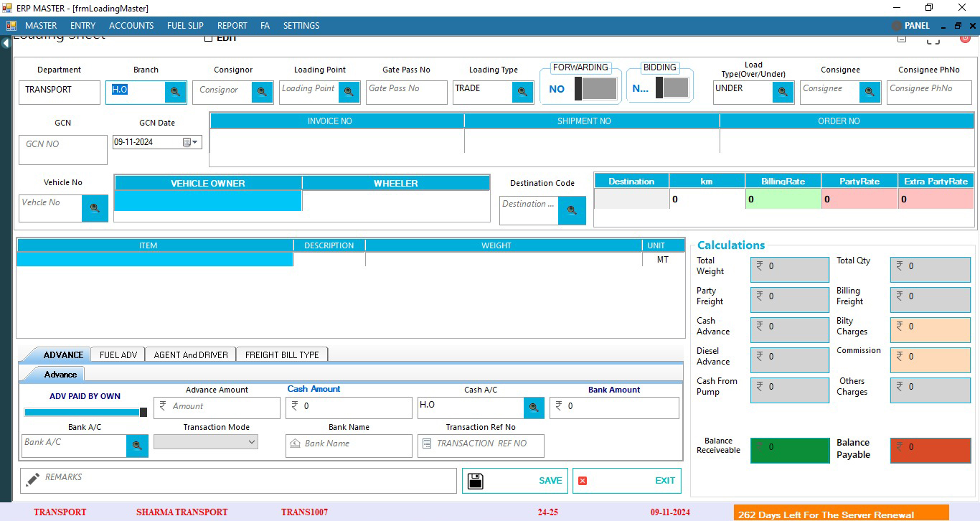Toggle the FORWARDING switch
Viewport: 980px width, 521px height.
595,89
